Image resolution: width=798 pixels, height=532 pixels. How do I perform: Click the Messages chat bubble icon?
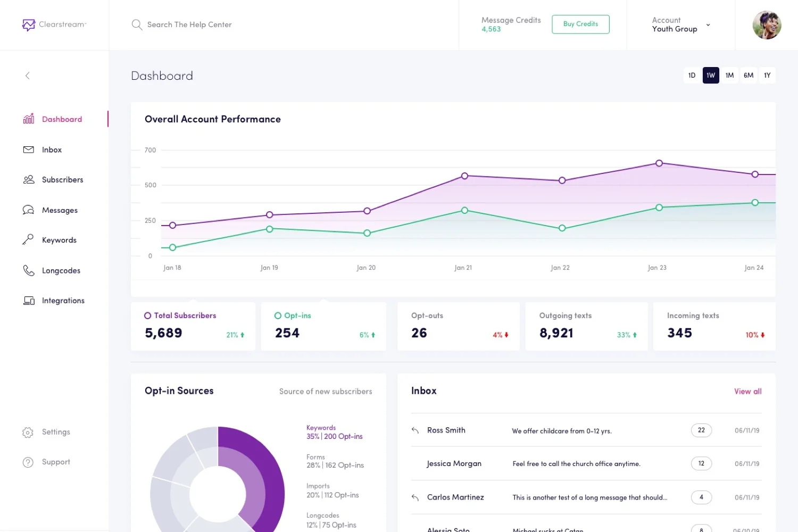(29, 210)
